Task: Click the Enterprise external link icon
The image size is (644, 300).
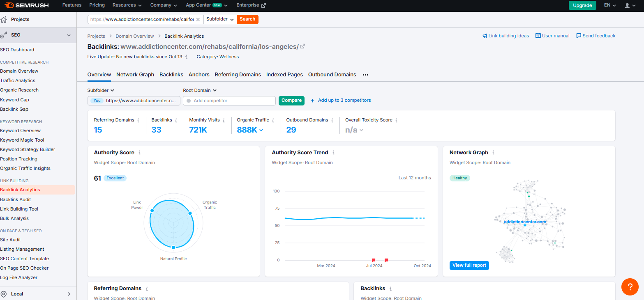Action: point(263,5)
